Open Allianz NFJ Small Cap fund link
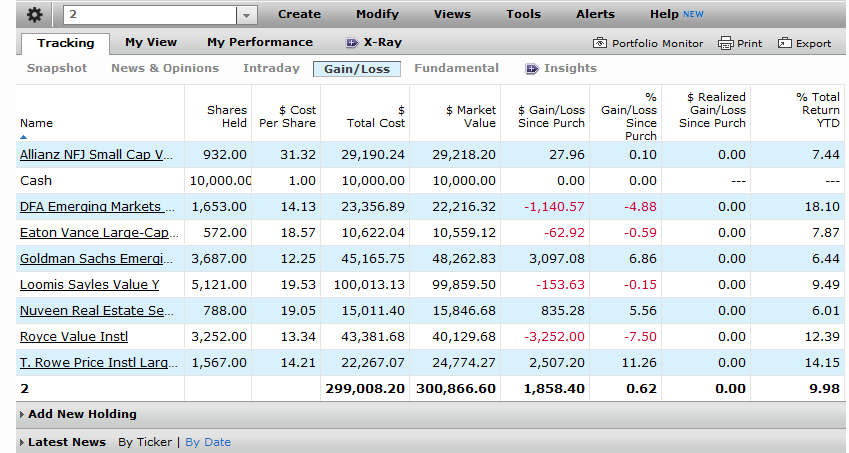This screenshot has height=453, width=849. pos(96,155)
